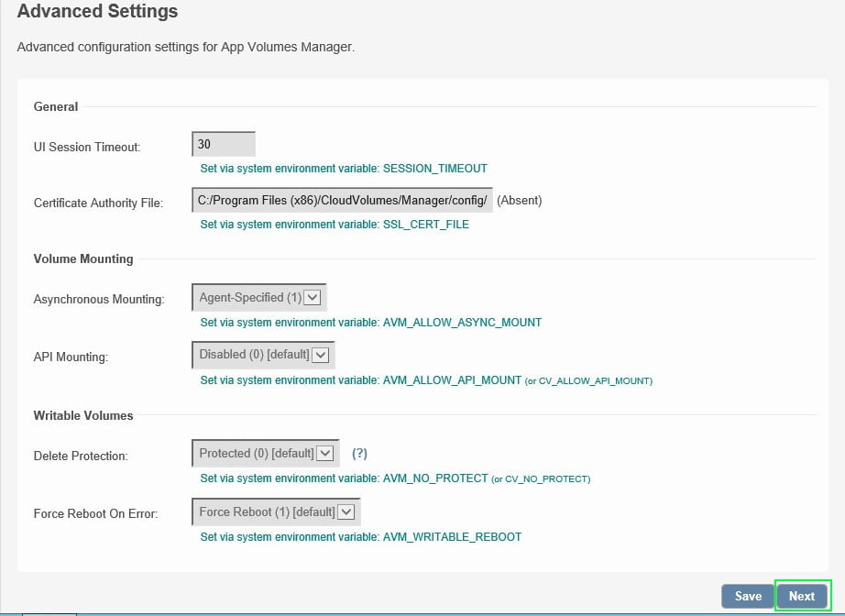Open the Asynchronous Mounting dropdown
This screenshot has height=616, width=845.
click(259, 298)
